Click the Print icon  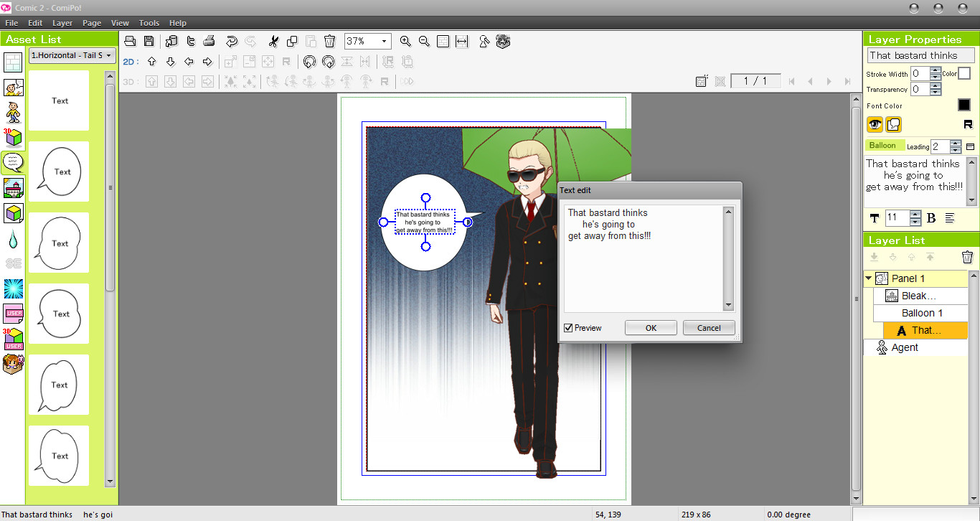(x=208, y=42)
